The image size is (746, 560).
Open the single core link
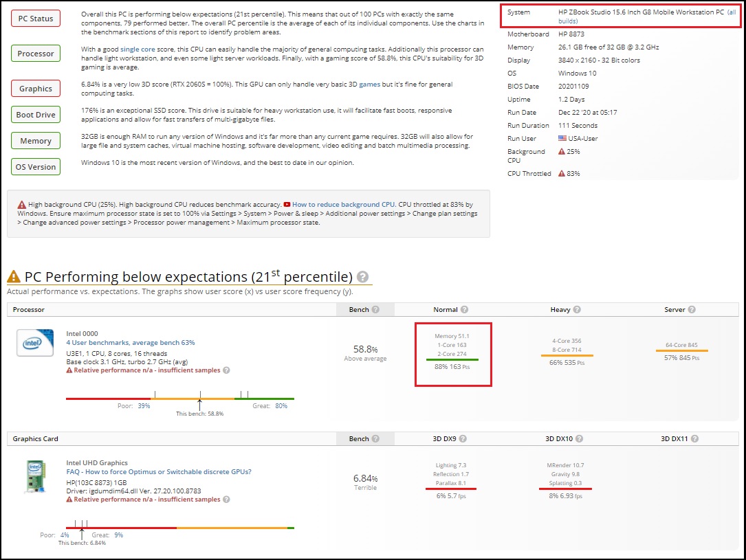click(138, 49)
